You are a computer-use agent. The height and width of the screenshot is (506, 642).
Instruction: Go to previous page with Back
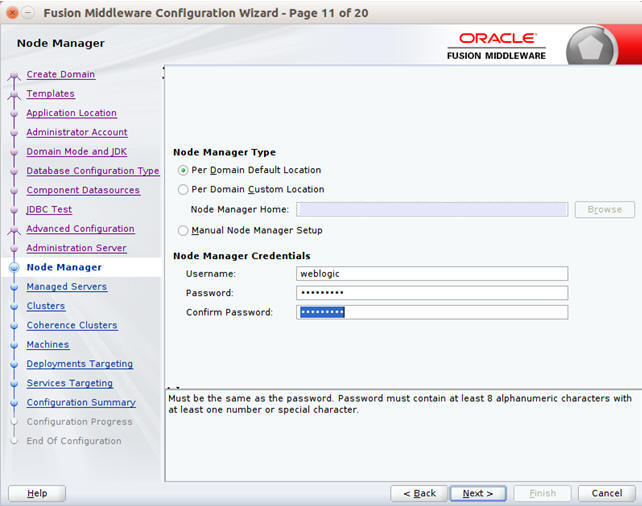coord(420,493)
